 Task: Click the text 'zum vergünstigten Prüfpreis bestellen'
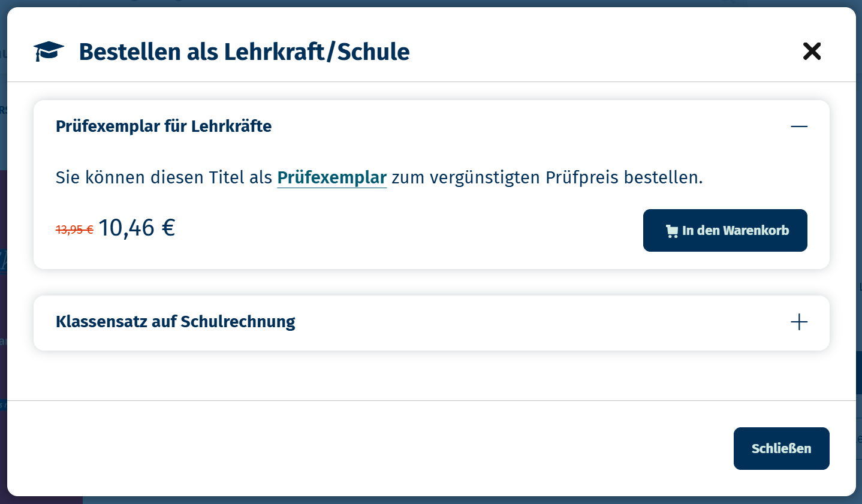(x=547, y=177)
